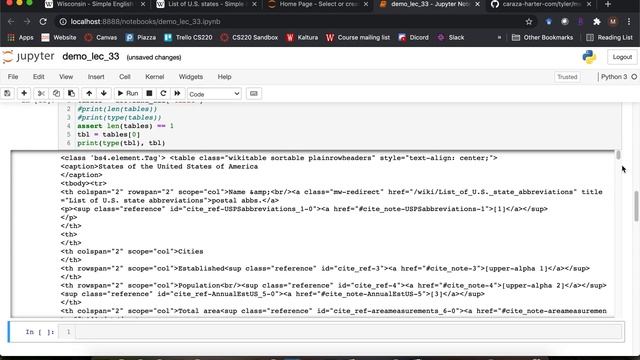The image size is (640, 360).
Task: Open the browser extensions puzzle icon
Action: pos(597,22)
